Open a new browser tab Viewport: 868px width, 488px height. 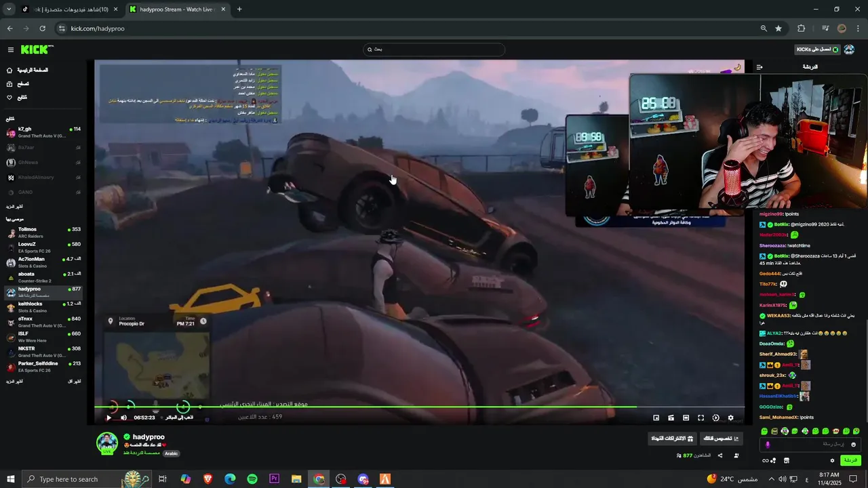[239, 9]
